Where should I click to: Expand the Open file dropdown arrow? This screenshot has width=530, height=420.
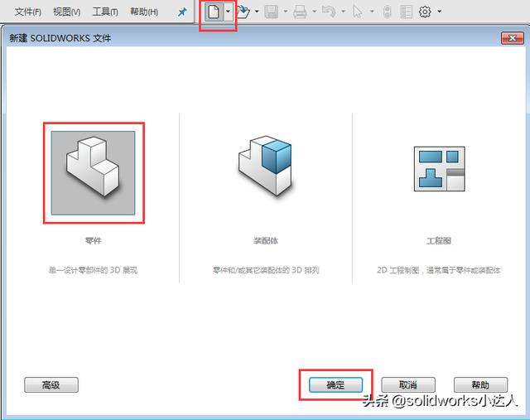(x=257, y=12)
